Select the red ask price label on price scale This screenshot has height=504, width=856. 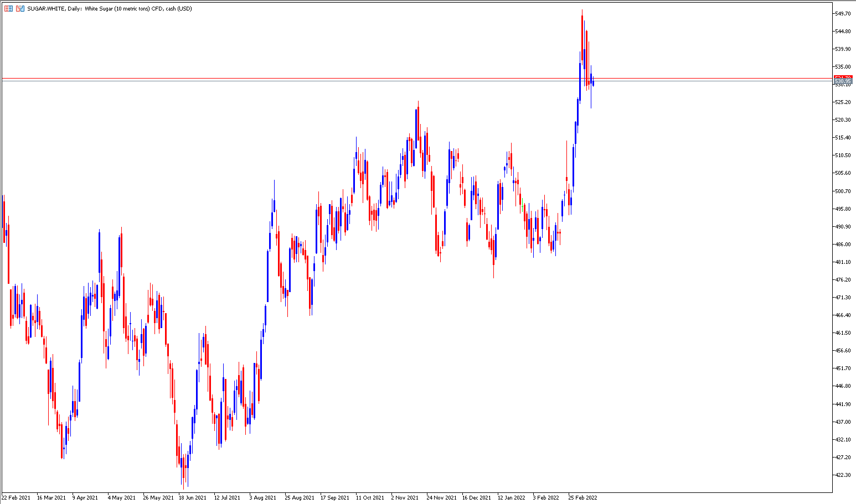[843, 77]
